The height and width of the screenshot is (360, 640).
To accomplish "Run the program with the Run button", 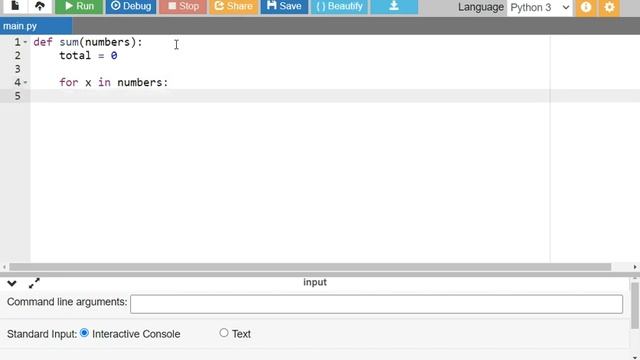I will tap(79, 6).
